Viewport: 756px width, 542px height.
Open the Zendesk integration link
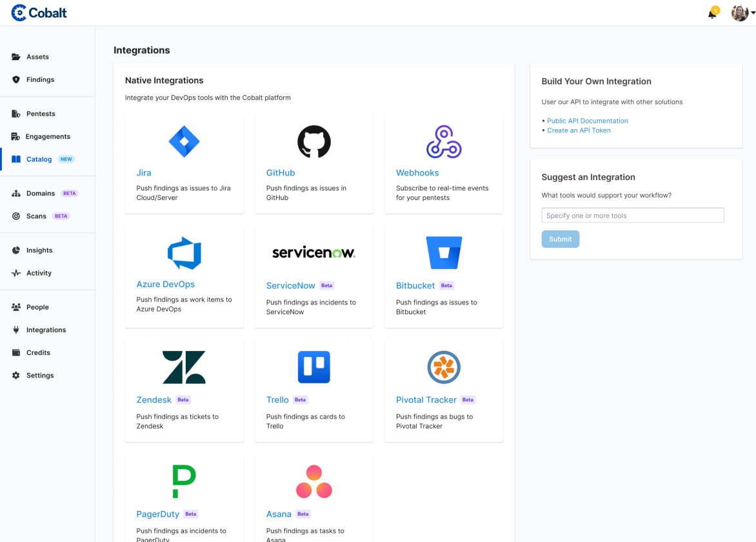coord(154,400)
